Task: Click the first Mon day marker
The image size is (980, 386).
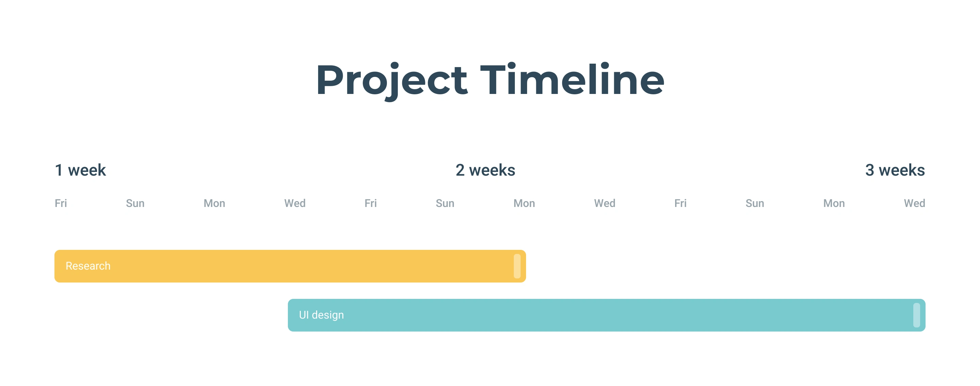Action: pos(214,203)
